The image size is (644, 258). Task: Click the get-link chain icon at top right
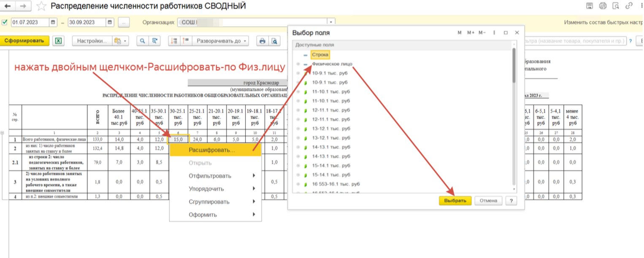tap(628, 6)
